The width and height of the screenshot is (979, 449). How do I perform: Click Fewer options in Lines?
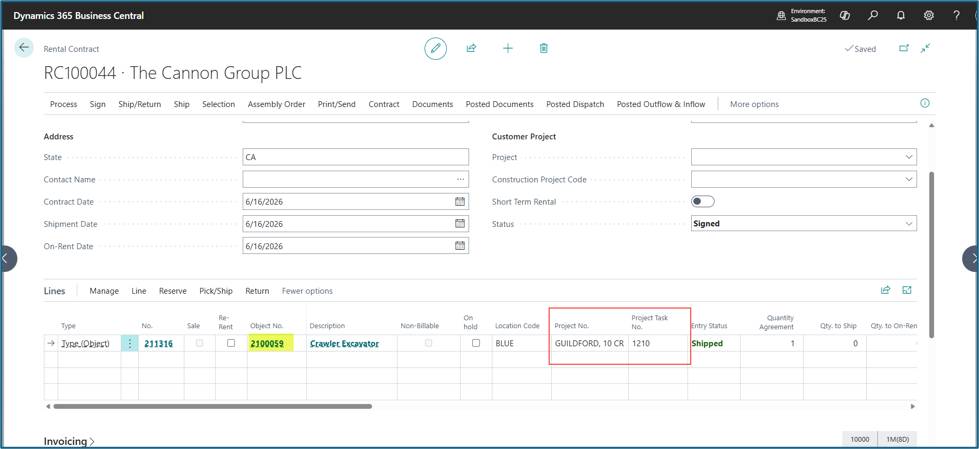[x=307, y=291]
